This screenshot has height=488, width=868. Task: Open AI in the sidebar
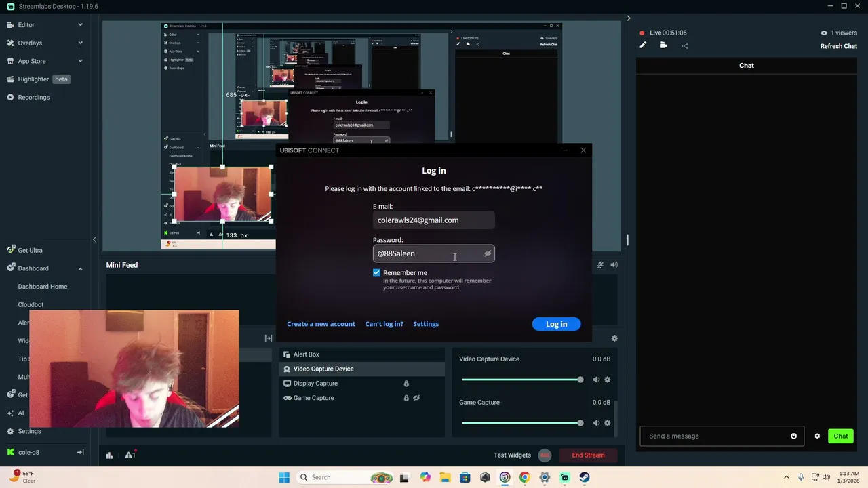coord(20,413)
